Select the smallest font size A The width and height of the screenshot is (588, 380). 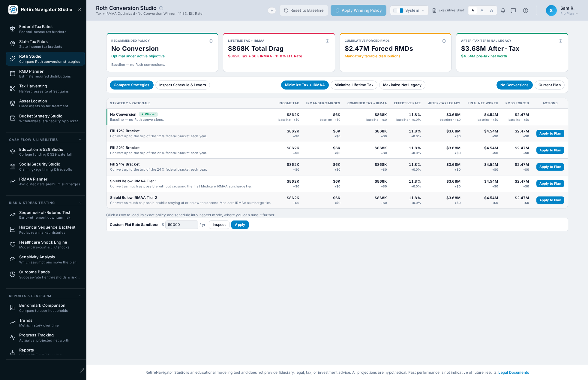coord(473,11)
